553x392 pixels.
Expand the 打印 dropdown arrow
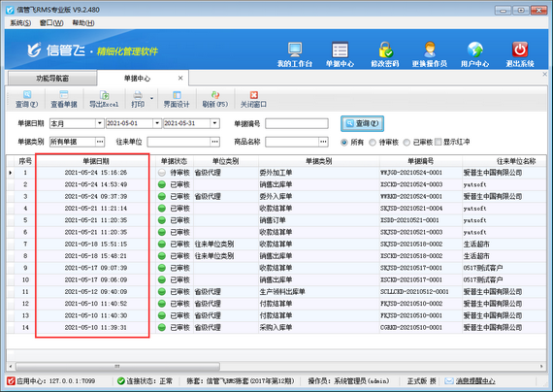(x=151, y=98)
